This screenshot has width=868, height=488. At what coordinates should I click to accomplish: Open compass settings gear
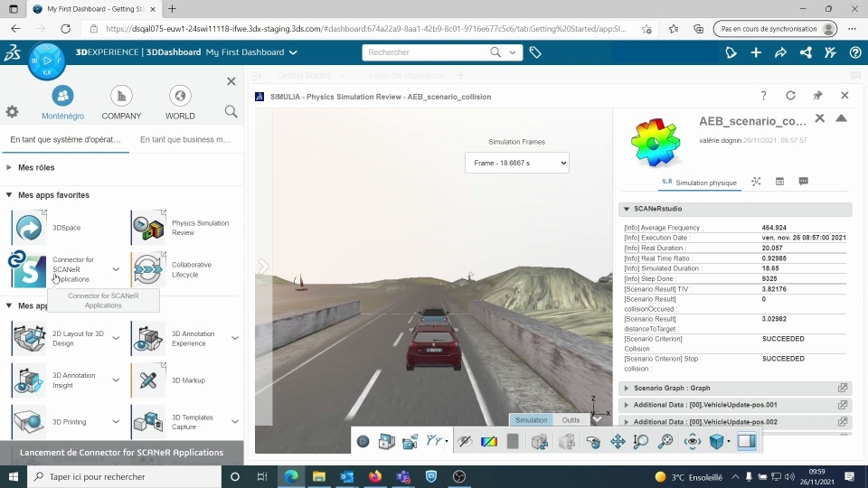click(x=12, y=112)
